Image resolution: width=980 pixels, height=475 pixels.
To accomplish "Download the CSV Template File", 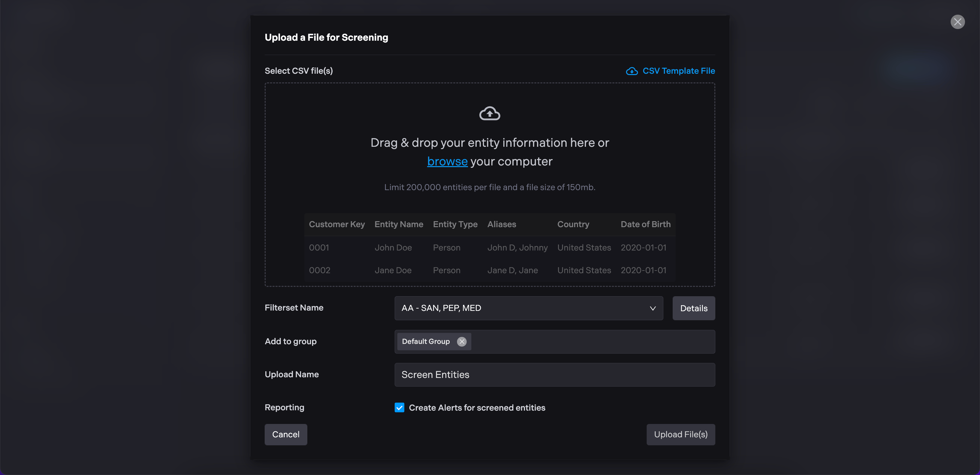I will (678, 71).
